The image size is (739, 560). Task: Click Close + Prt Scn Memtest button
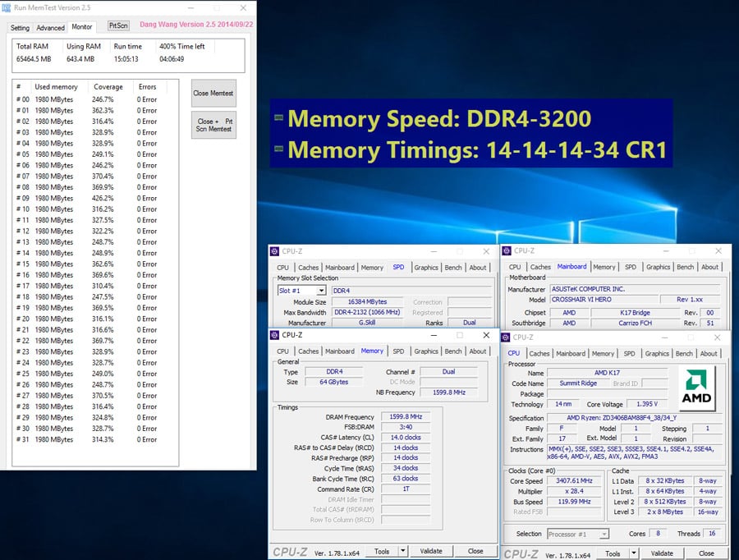coord(213,125)
